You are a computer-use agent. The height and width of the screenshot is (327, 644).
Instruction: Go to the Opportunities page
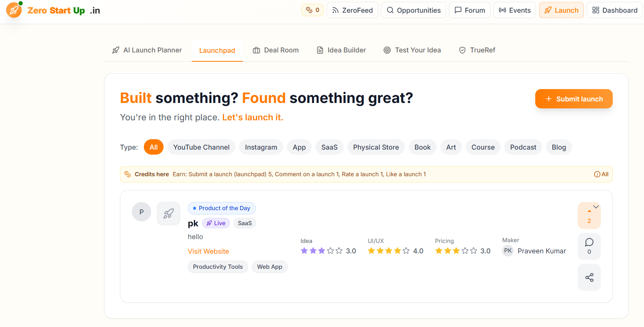(x=413, y=10)
